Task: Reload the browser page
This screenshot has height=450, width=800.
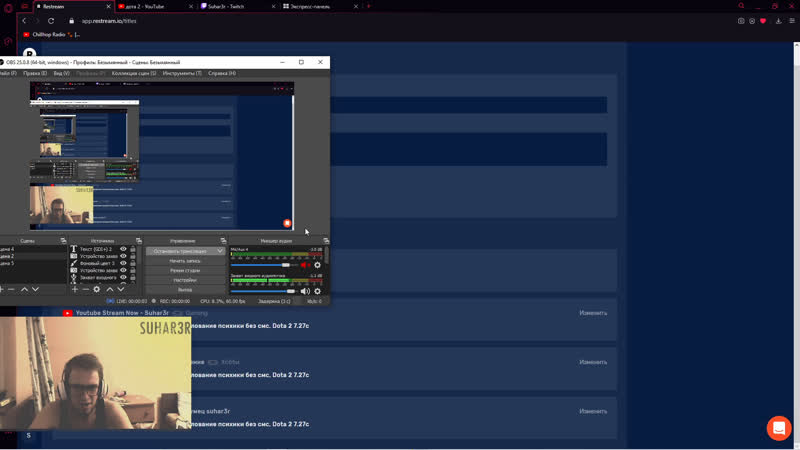Action: click(51, 20)
